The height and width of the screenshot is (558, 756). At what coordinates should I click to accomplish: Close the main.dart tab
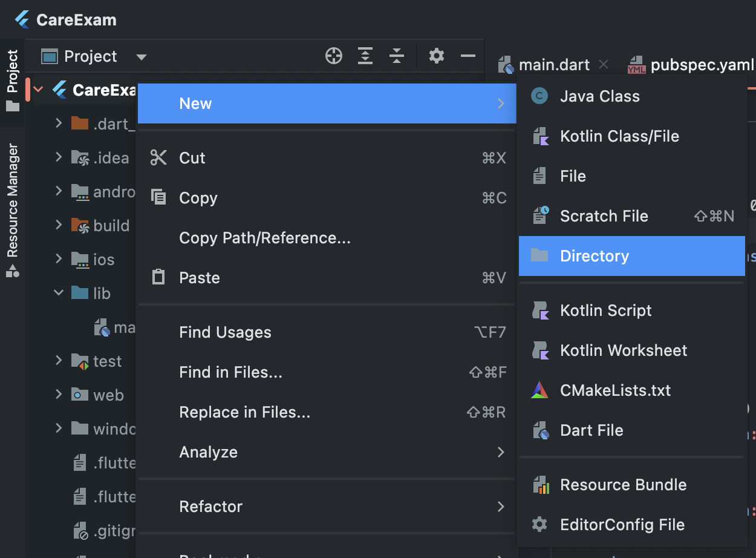603,64
